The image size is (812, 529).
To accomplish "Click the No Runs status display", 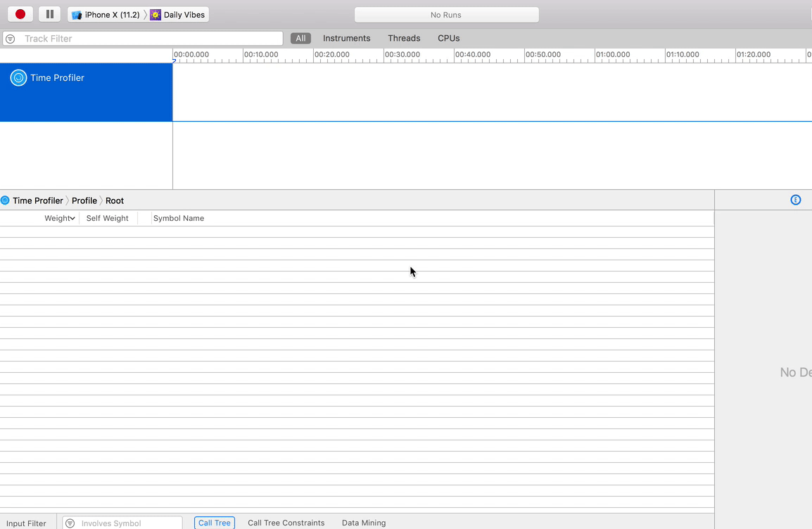I will (446, 14).
